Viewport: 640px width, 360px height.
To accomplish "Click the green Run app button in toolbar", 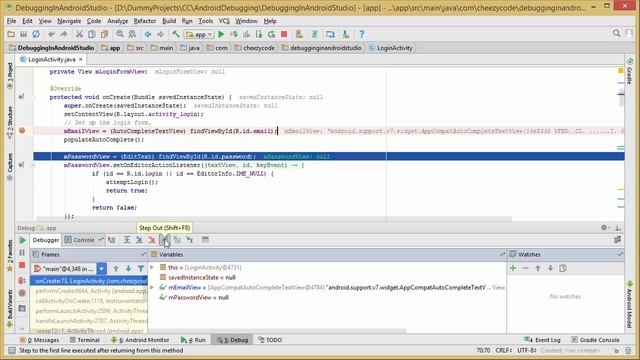I will pos(221,34).
